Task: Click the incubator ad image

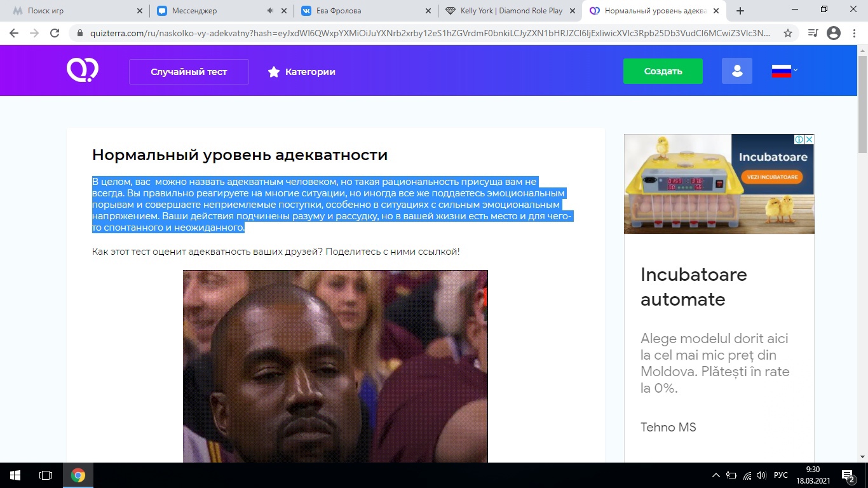Action: [x=719, y=184]
